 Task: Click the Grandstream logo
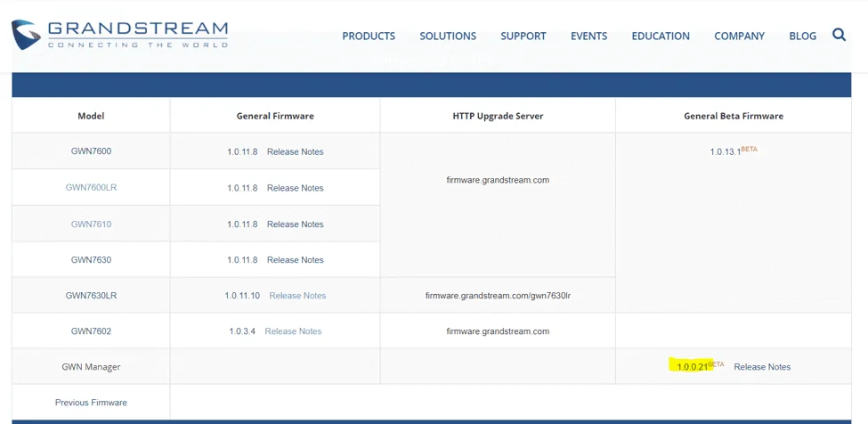point(119,35)
